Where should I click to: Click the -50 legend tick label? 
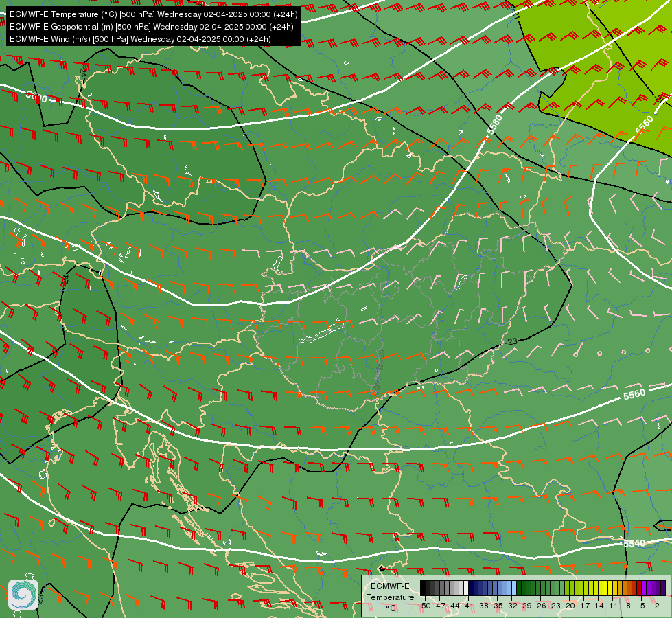coord(425,606)
